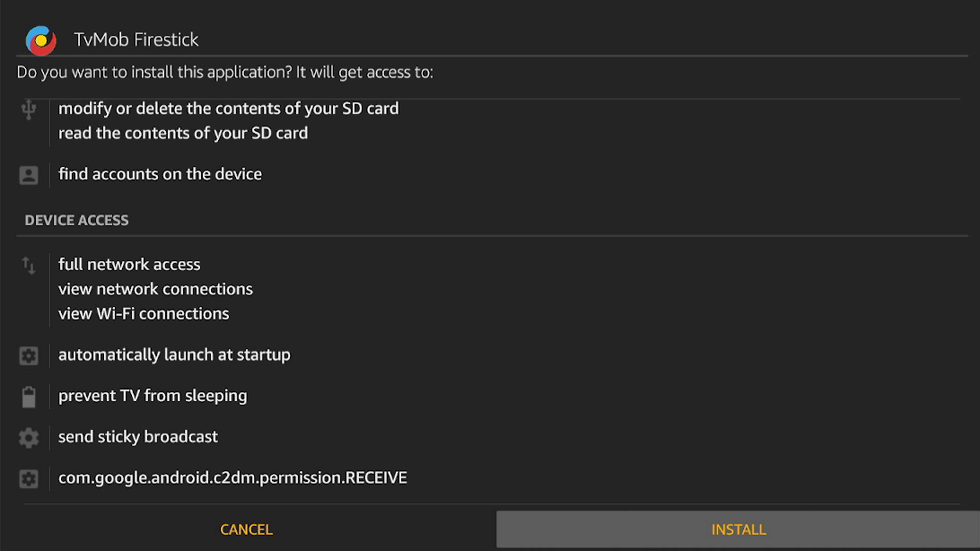This screenshot has height=551, width=980.
Task: Select 'find accounts on the device' permission
Action: [x=160, y=174]
